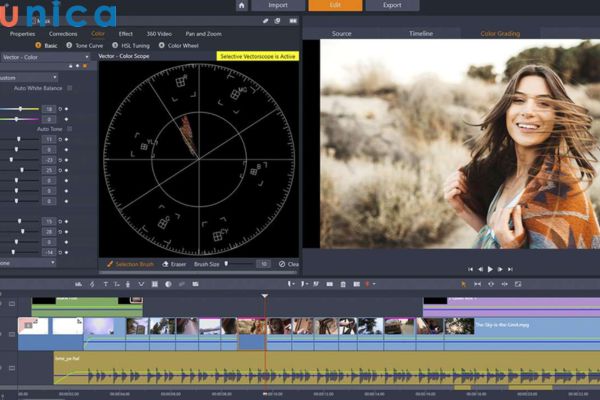Switch to the Corrections tab
The width and height of the screenshot is (600, 400).
[63, 34]
